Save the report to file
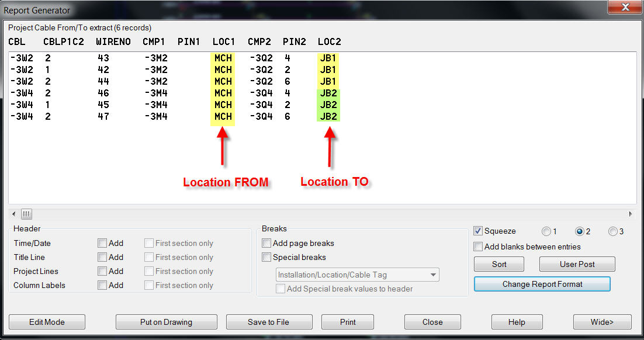Screen dimensions: 644x340 [x=269, y=322]
